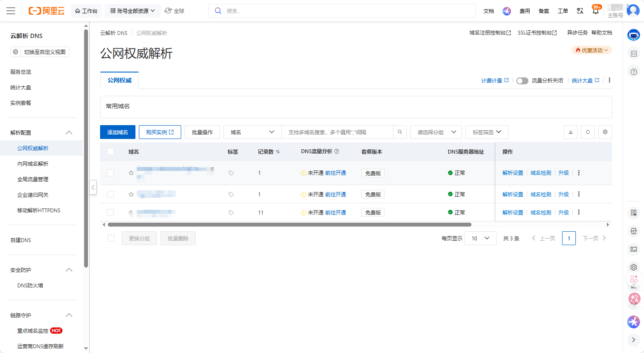Open 解析设置 for first domain row

tap(513, 173)
